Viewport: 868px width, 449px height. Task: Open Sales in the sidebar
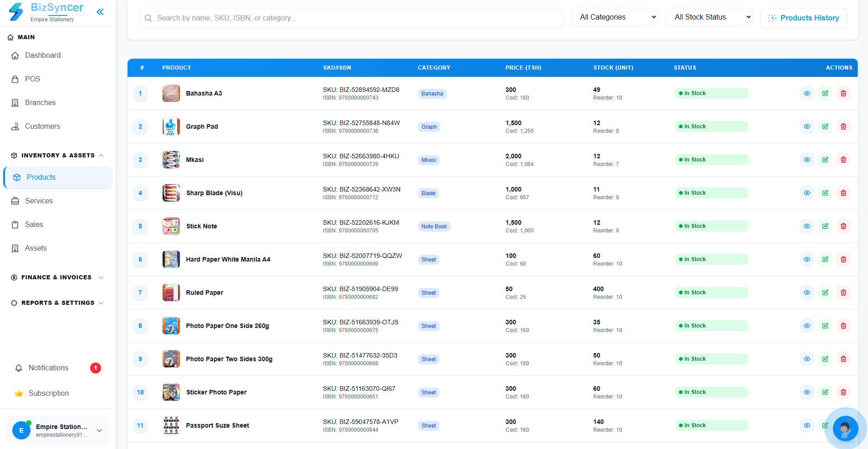tap(58, 225)
